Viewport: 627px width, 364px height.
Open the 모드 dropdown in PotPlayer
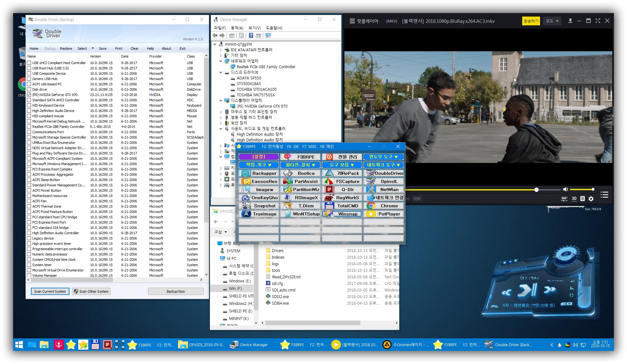tap(552, 21)
